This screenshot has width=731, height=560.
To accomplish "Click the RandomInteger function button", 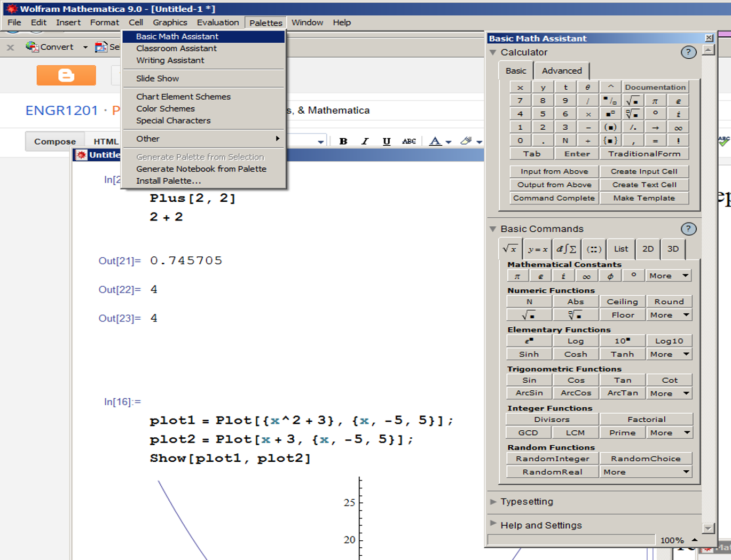I will [553, 459].
